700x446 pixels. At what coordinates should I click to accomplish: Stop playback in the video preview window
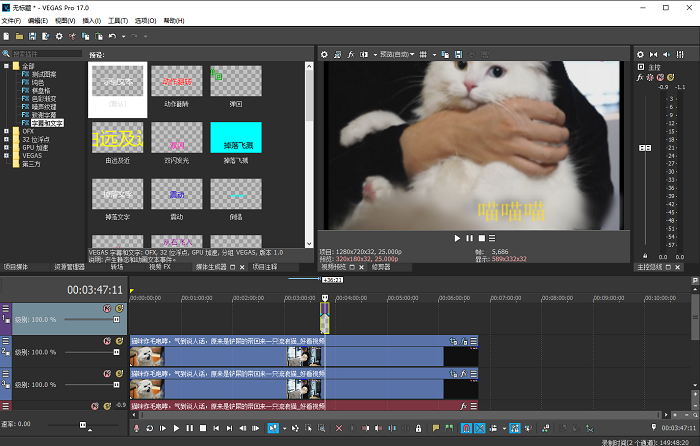click(481, 238)
